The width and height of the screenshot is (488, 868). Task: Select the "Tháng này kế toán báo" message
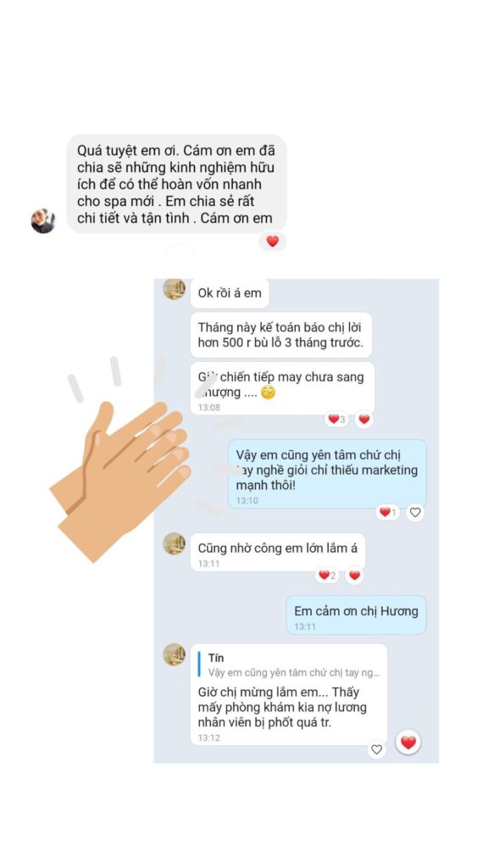(x=280, y=335)
